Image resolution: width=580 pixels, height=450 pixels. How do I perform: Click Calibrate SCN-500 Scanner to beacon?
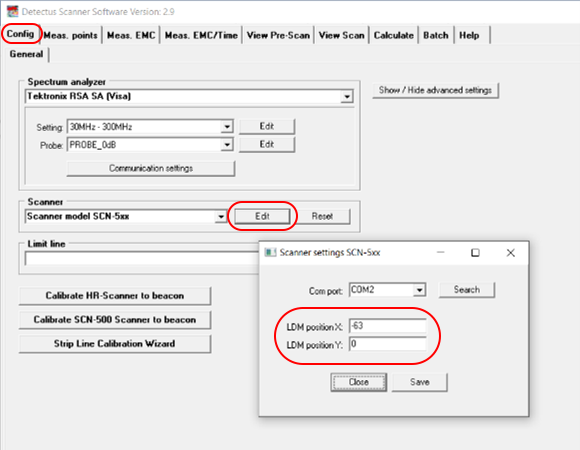click(x=115, y=320)
